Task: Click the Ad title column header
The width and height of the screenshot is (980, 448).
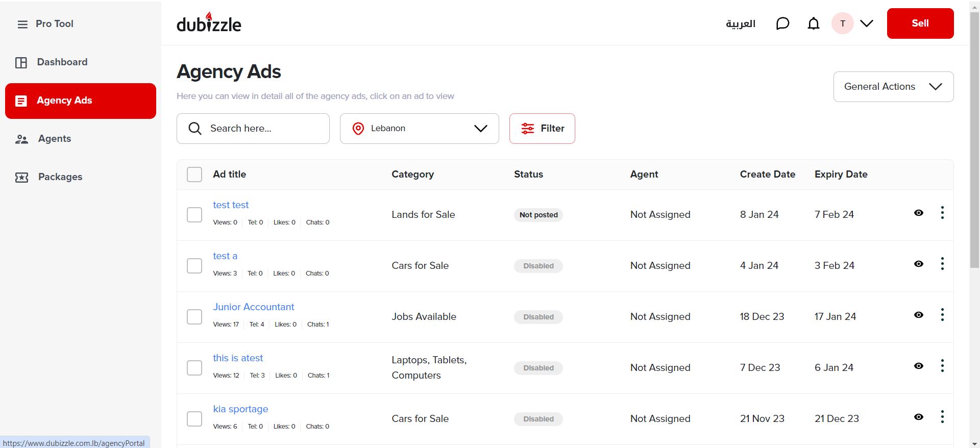Action: point(229,175)
